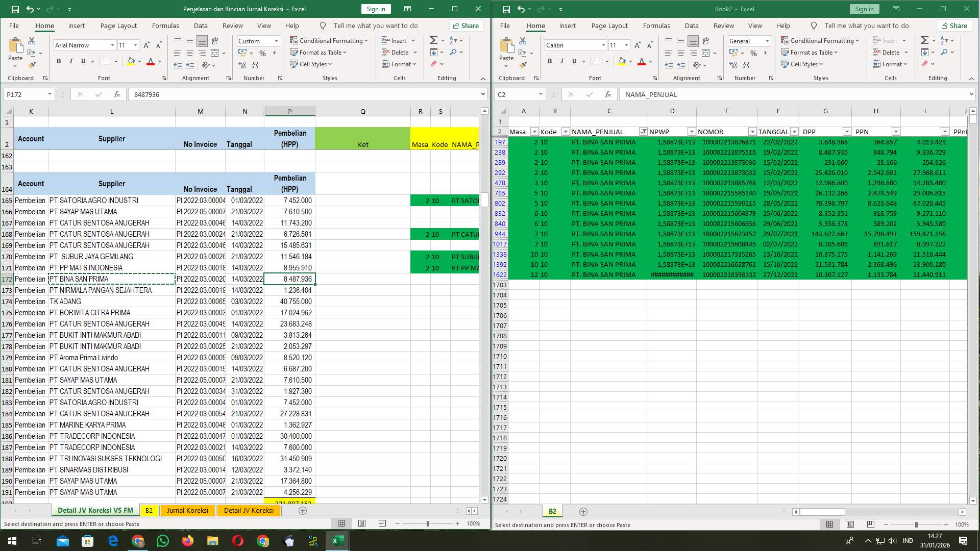Open the Formulas ribbon tab
The width and height of the screenshot is (980, 551).
(165, 26)
